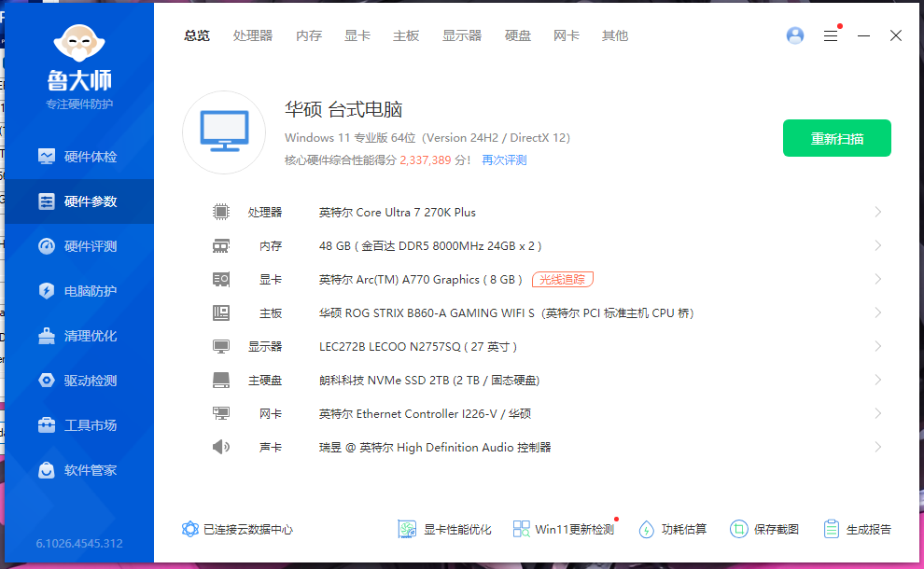Open 软件管家 sidebar item
Image resolution: width=924 pixels, height=569 pixels.
[79, 470]
